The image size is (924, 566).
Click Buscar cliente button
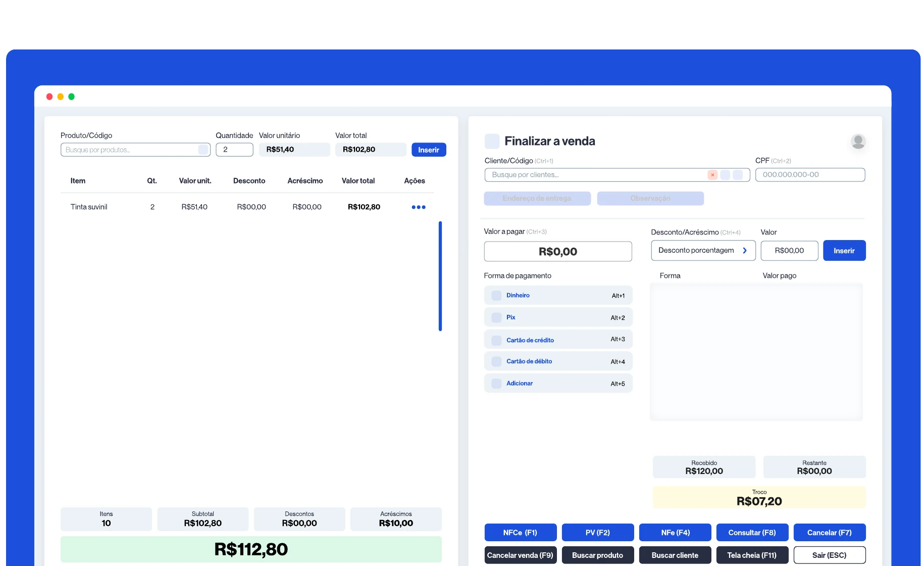pos(675,555)
